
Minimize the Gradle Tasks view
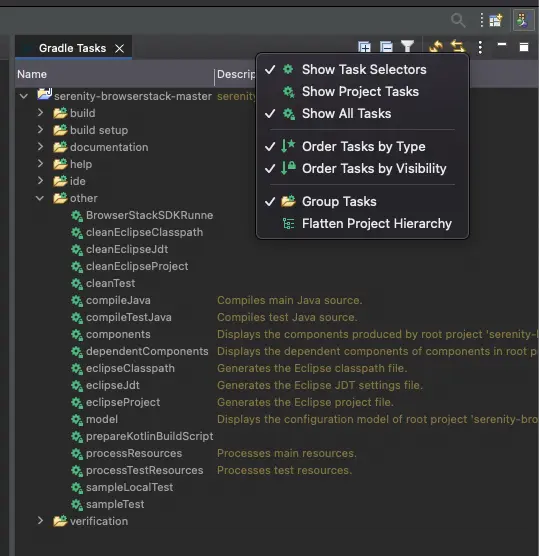point(502,45)
